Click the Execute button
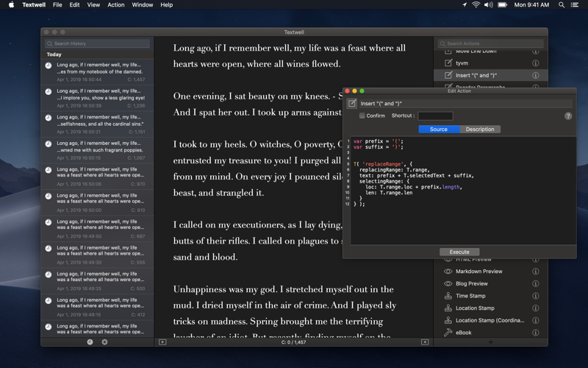The image size is (588, 368). [x=459, y=252]
